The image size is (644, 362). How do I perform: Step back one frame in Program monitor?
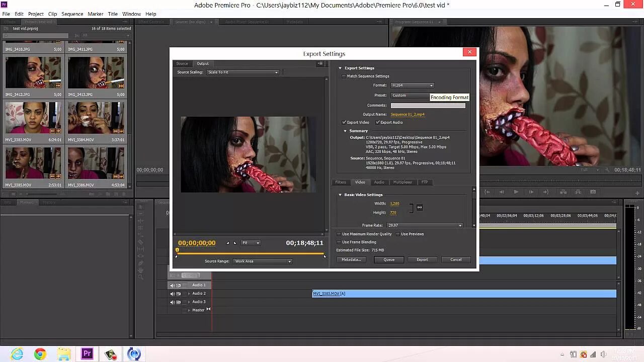pos(501,192)
